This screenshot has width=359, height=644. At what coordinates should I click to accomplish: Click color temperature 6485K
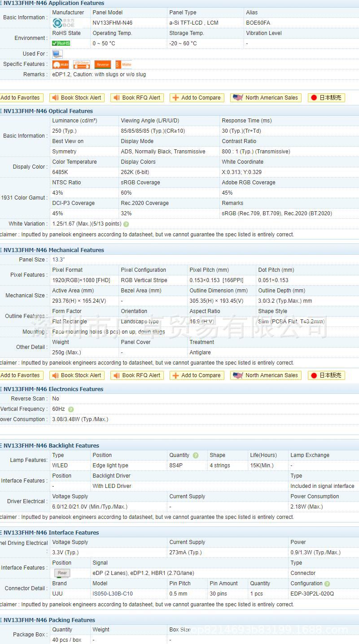coord(60,172)
